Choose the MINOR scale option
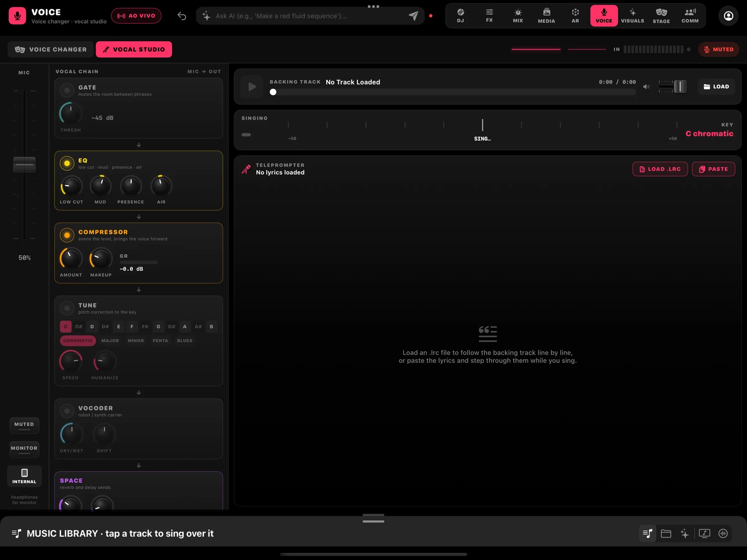Image resolution: width=747 pixels, height=560 pixels. (x=136, y=341)
